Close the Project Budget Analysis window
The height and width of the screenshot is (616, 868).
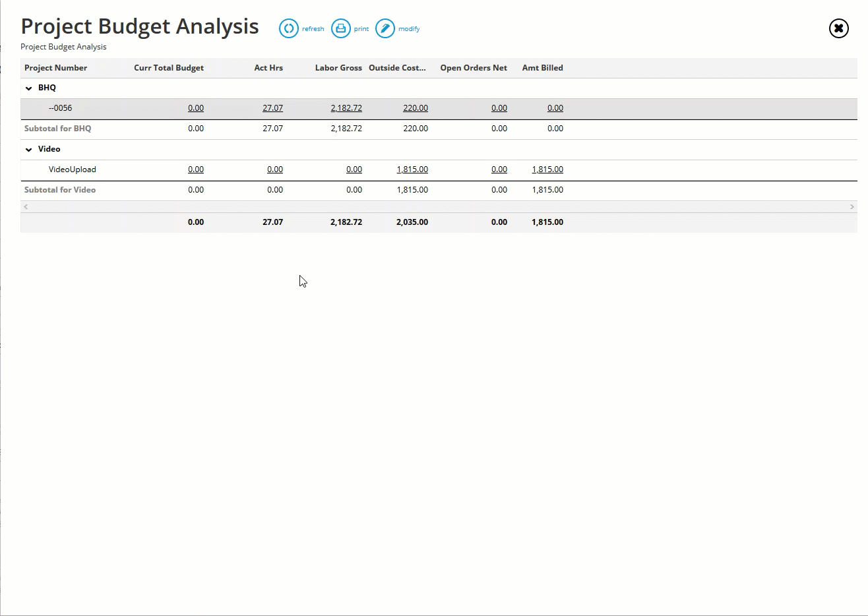(x=838, y=28)
